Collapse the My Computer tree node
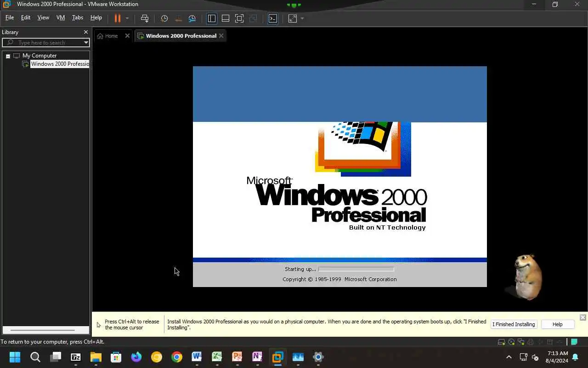 (x=8, y=56)
